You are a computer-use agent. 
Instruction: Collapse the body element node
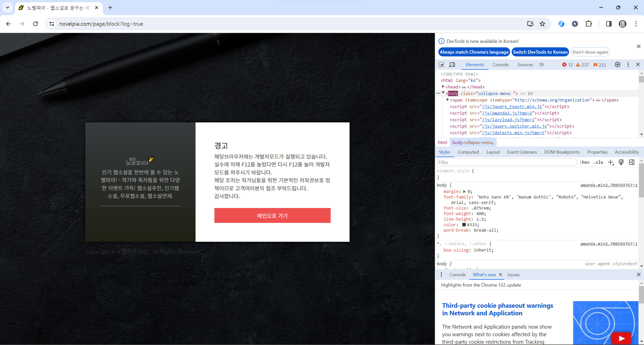pyautogui.click(x=443, y=93)
